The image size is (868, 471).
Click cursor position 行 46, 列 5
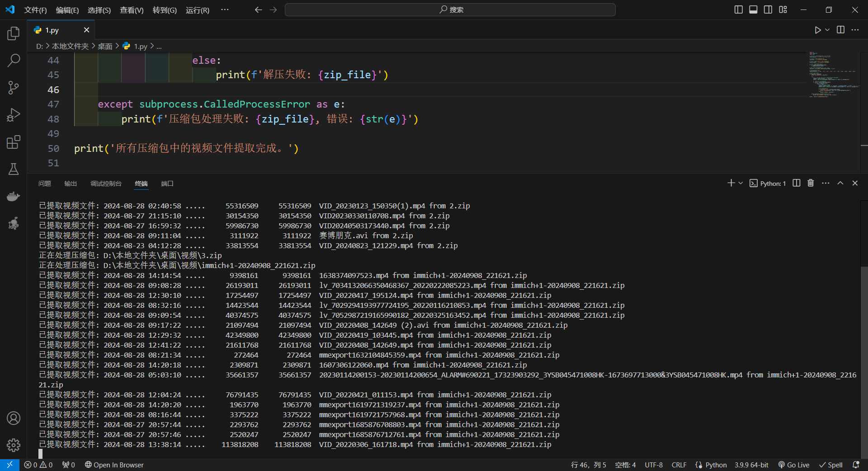[588, 465]
